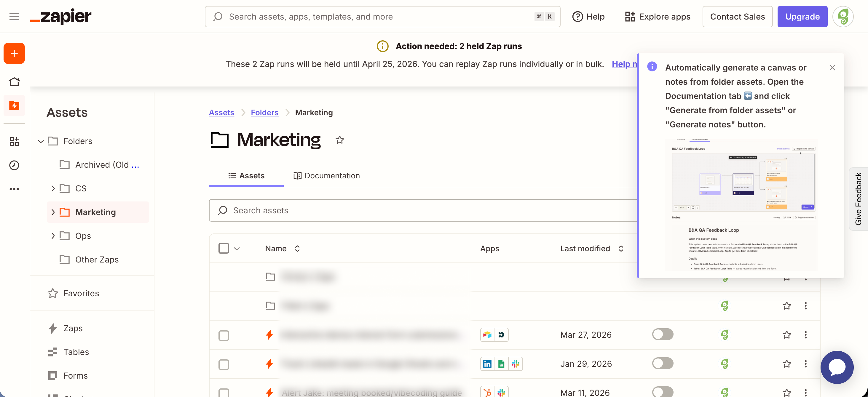
Task: Open the Explore apps grid icon in sidebar
Action: 14,141
